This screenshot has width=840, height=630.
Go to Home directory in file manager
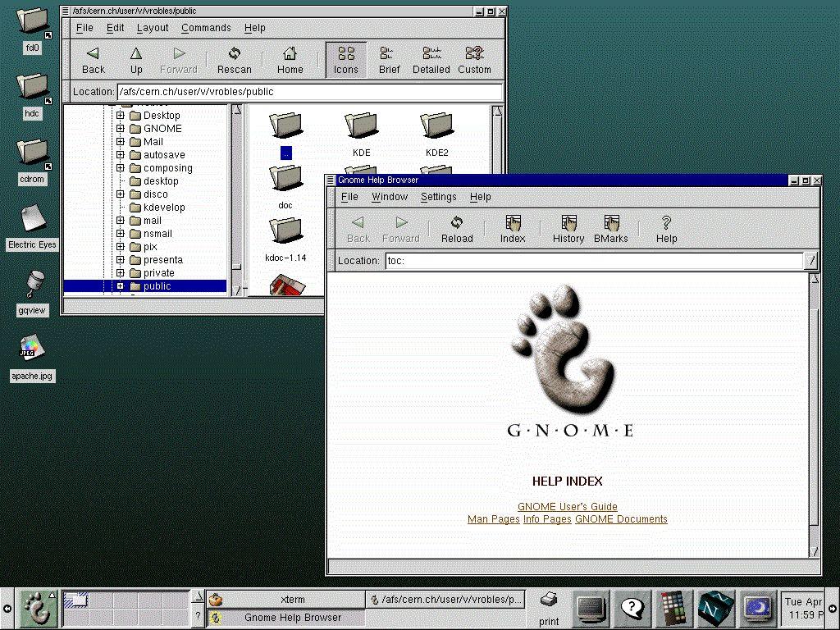tap(290, 60)
